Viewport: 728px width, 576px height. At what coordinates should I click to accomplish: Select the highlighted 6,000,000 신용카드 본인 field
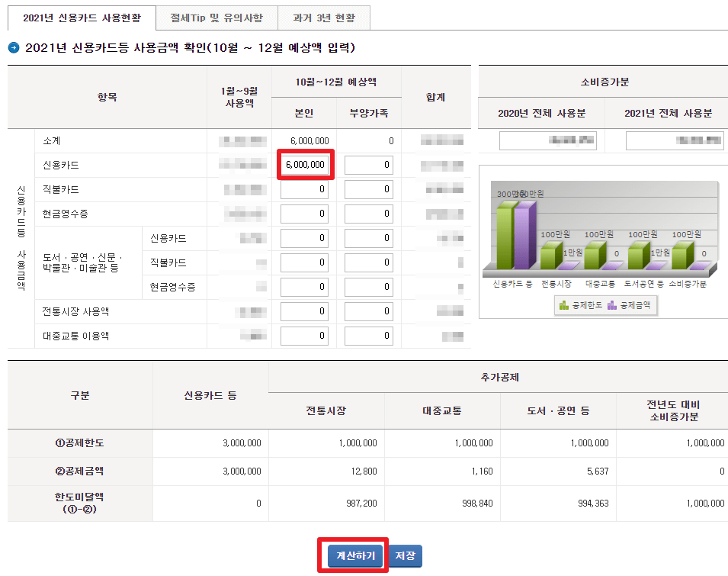tap(305, 165)
